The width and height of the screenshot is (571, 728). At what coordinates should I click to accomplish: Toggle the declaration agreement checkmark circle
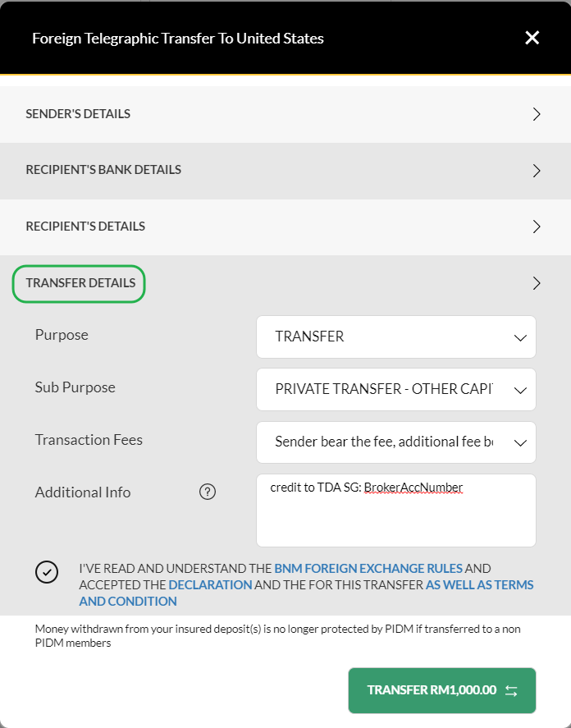pyautogui.click(x=47, y=572)
